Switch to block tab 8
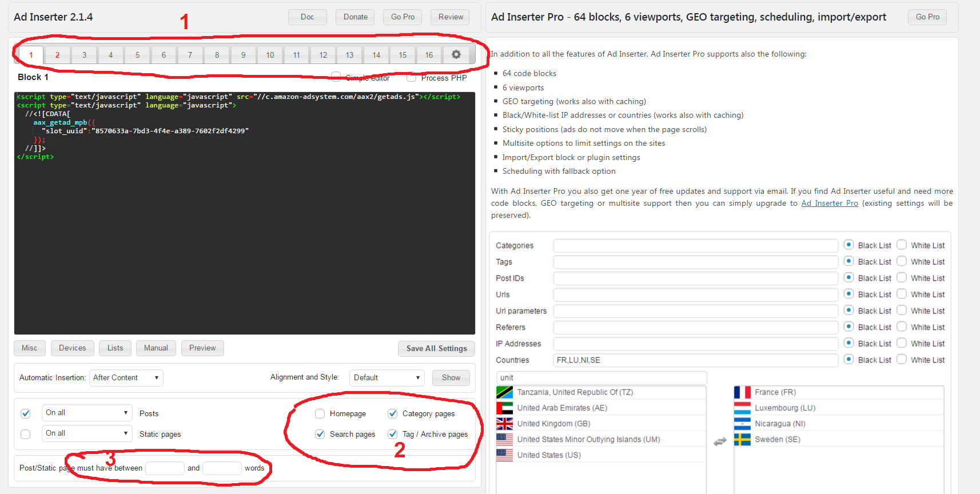The image size is (980, 494). 217,55
